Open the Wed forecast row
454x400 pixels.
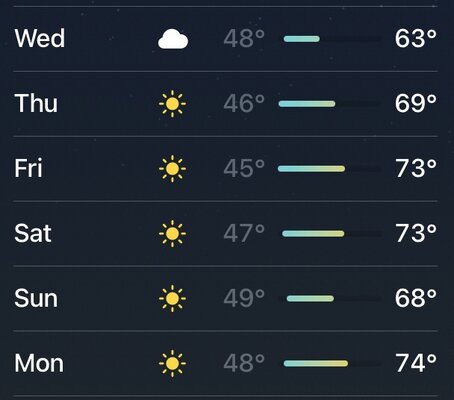point(225,39)
